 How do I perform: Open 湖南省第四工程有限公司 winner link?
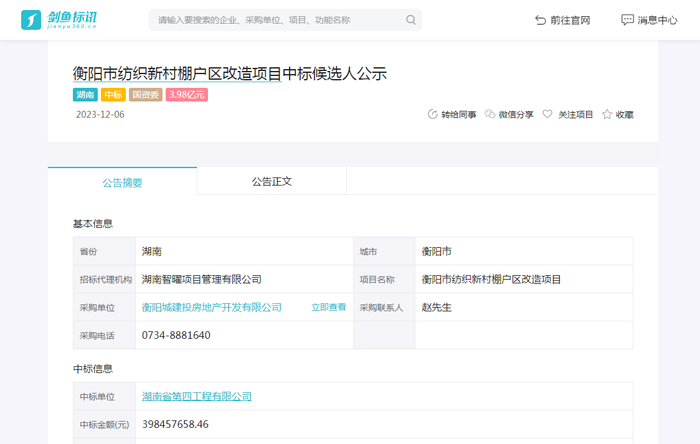click(197, 397)
